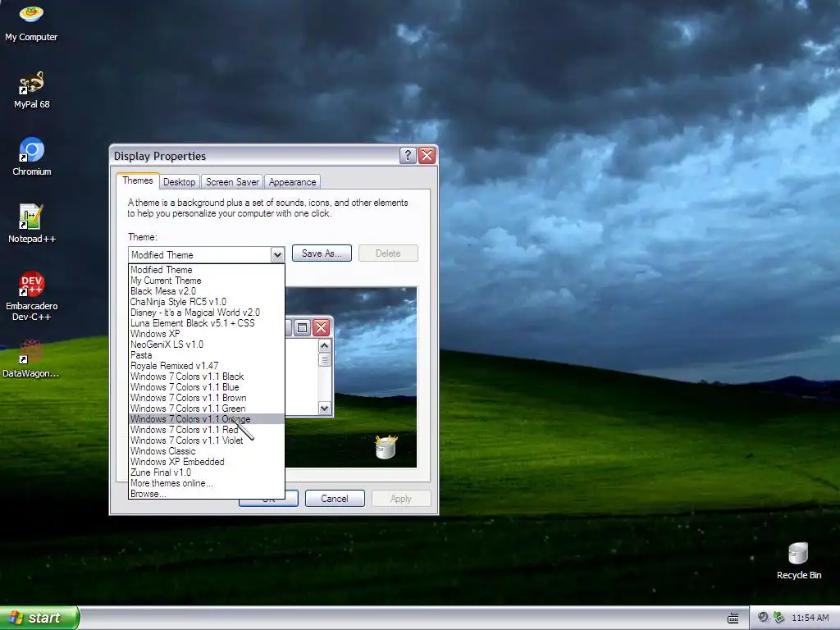Screen dimensions: 840x630
Task: Collapse the Theme dropdown arrow
Action: pyautogui.click(x=277, y=254)
